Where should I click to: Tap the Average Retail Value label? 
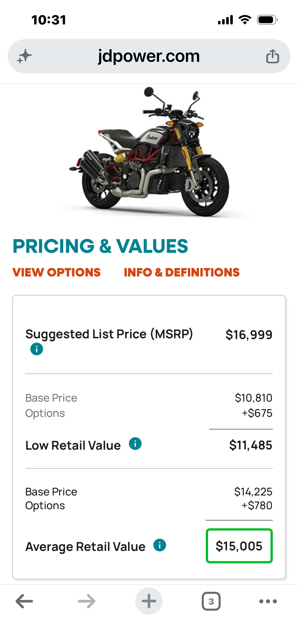click(x=86, y=547)
